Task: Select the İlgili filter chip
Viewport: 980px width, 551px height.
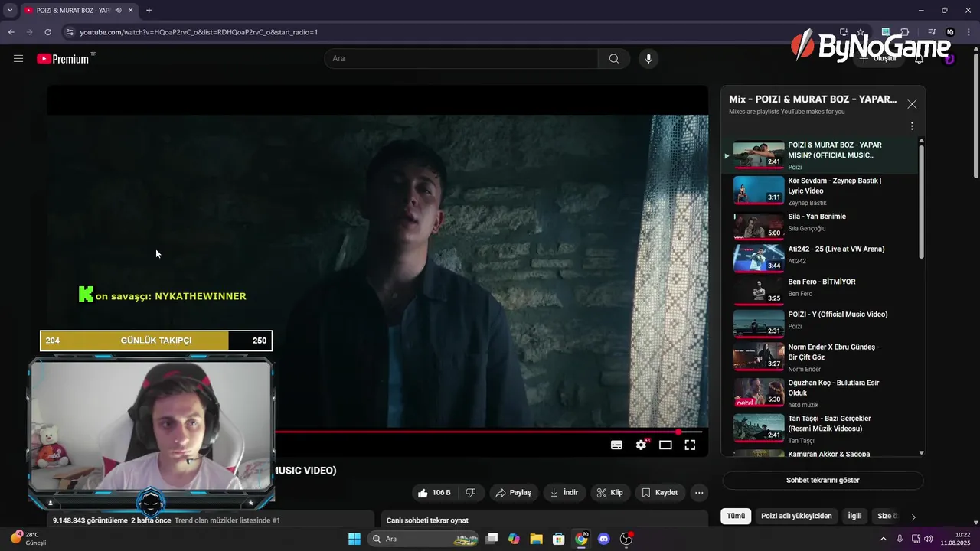Action: pos(854,516)
